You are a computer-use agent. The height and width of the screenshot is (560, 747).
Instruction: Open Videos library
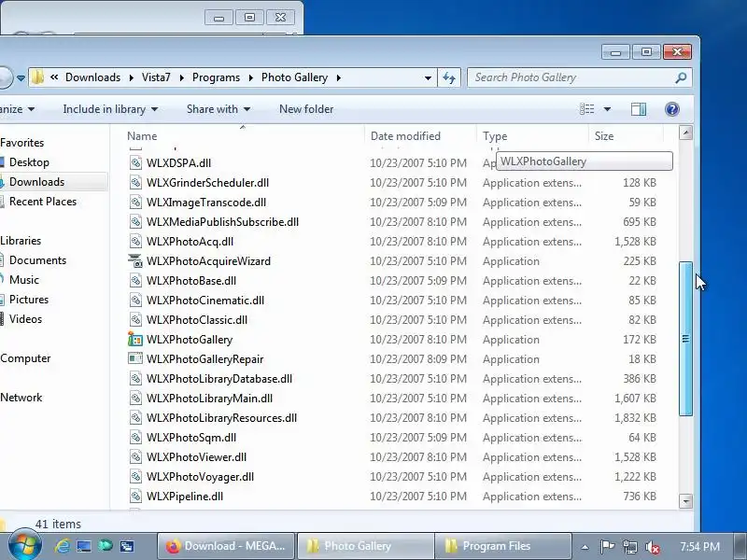tap(25, 319)
